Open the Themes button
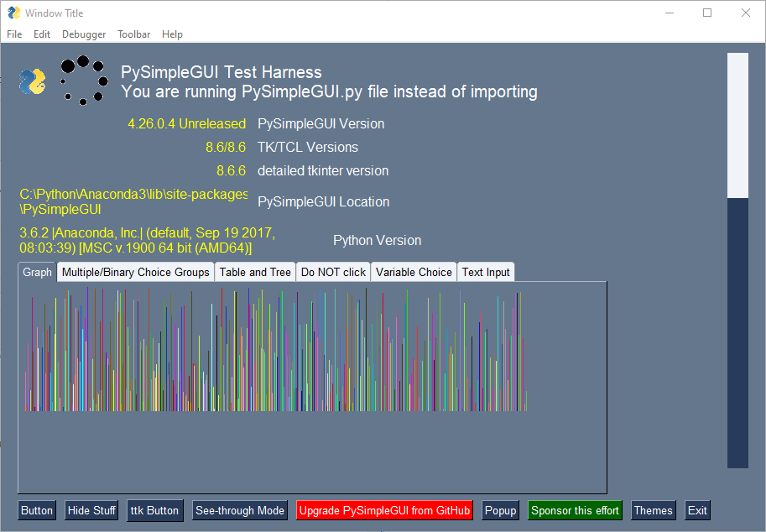 653,510
